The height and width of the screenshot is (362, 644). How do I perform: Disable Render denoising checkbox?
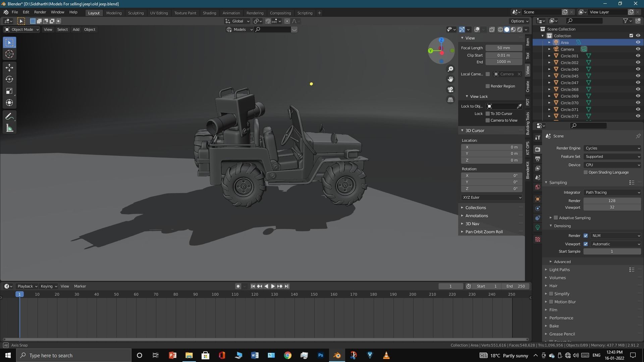point(586,236)
